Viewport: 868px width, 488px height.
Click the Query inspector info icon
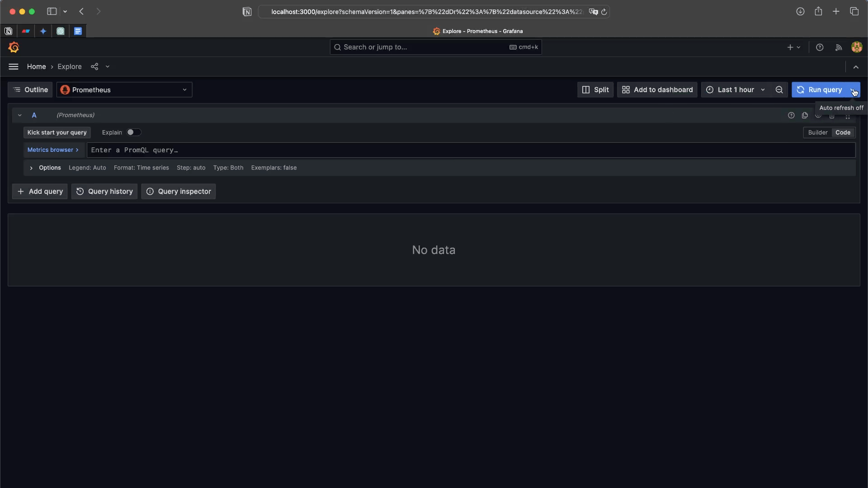pyautogui.click(x=150, y=191)
